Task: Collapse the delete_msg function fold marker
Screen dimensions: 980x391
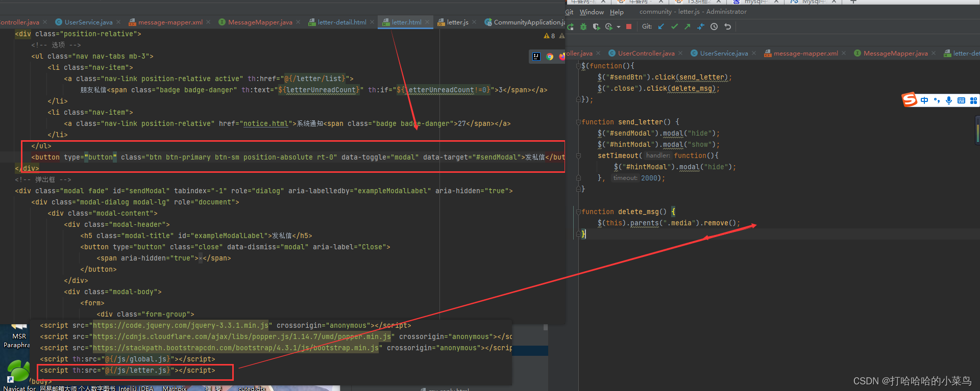Action: (x=579, y=212)
